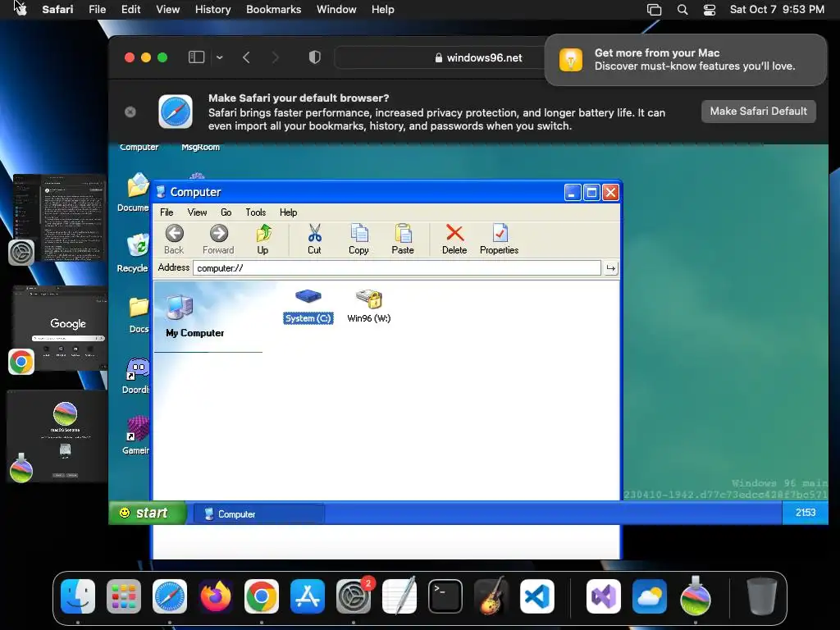Open the View menu in Computer window

click(x=197, y=212)
